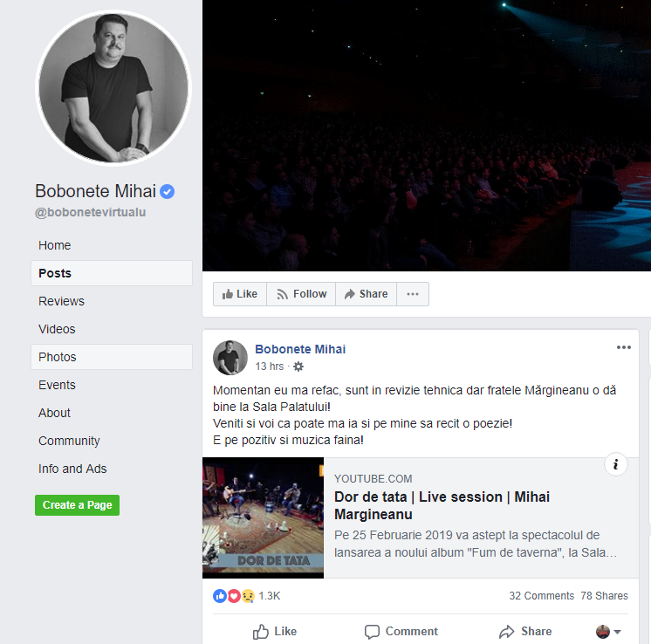The image size is (651, 644).
Task: Open the large profile picture
Action: 113,88
